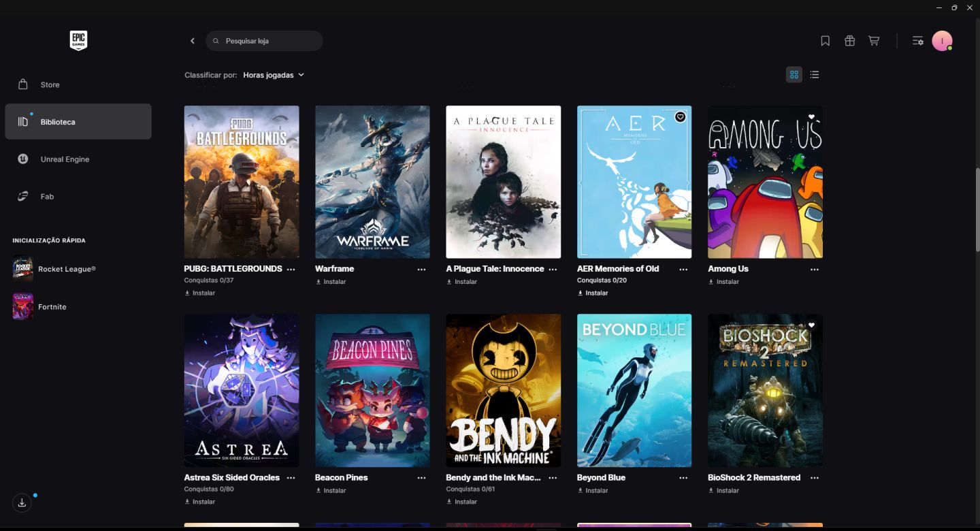The height and width of the screenshot is (531, 980).
Task: Install Among Us
Action: (x=723, y=282)
